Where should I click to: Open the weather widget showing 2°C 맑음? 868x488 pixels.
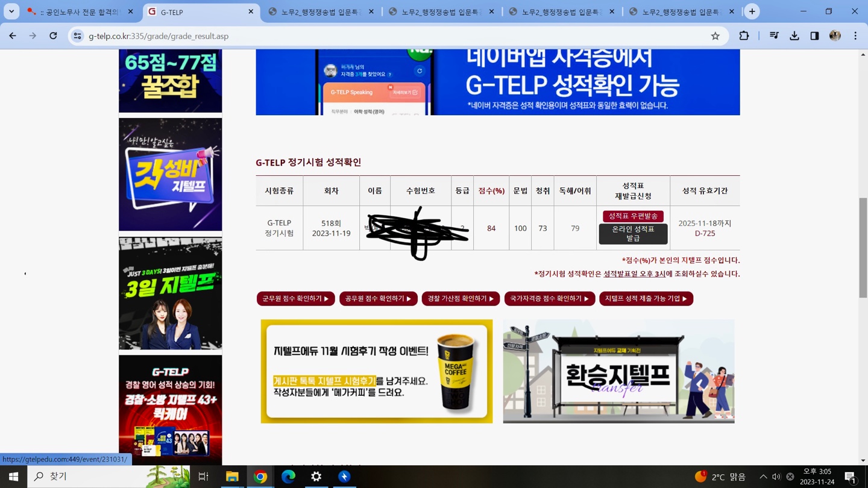[720, 477]
